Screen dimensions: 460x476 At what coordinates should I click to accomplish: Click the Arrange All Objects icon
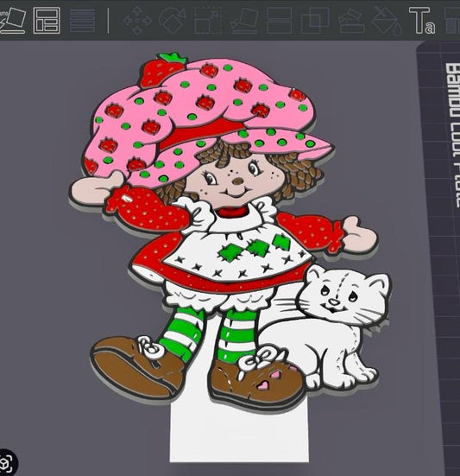point(47,21)
